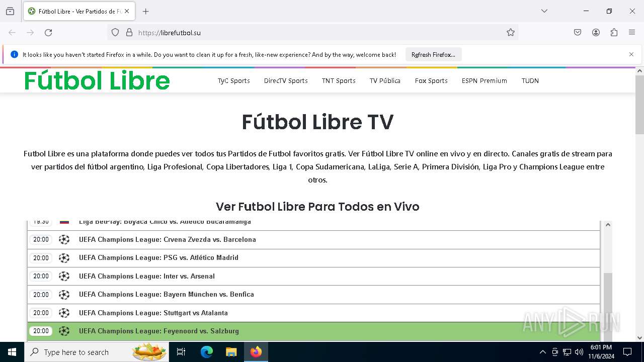Click soccer ball icon for Bayern match

pos(64,295)
